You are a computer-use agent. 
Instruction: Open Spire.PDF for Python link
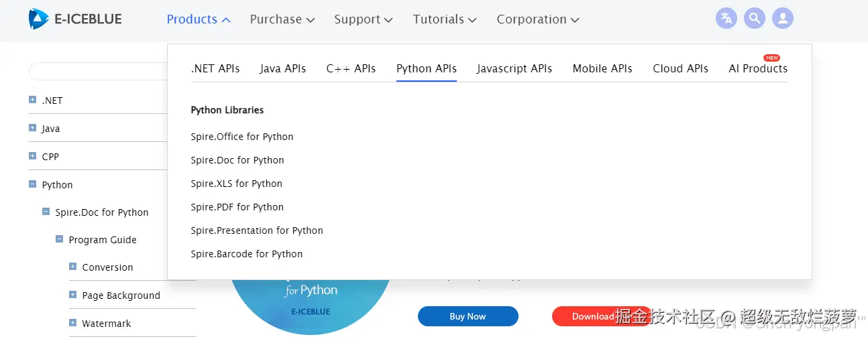click(x=237, y=207)
